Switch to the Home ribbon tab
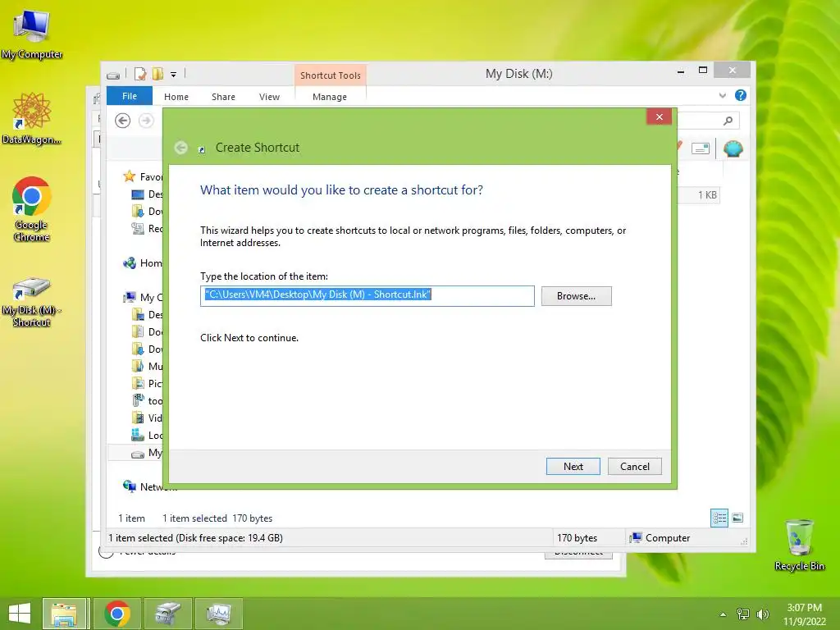The height and width of the screenshot is (630, 840). (176, 97)
